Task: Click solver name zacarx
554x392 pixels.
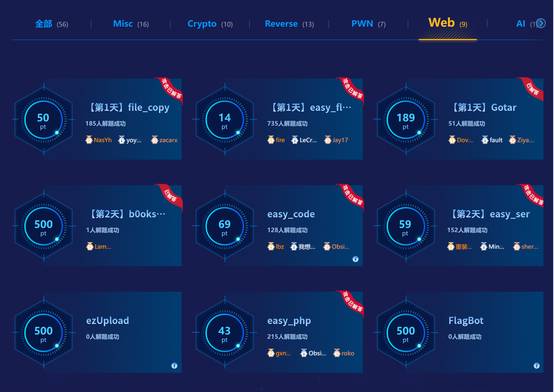Action: 168,140
